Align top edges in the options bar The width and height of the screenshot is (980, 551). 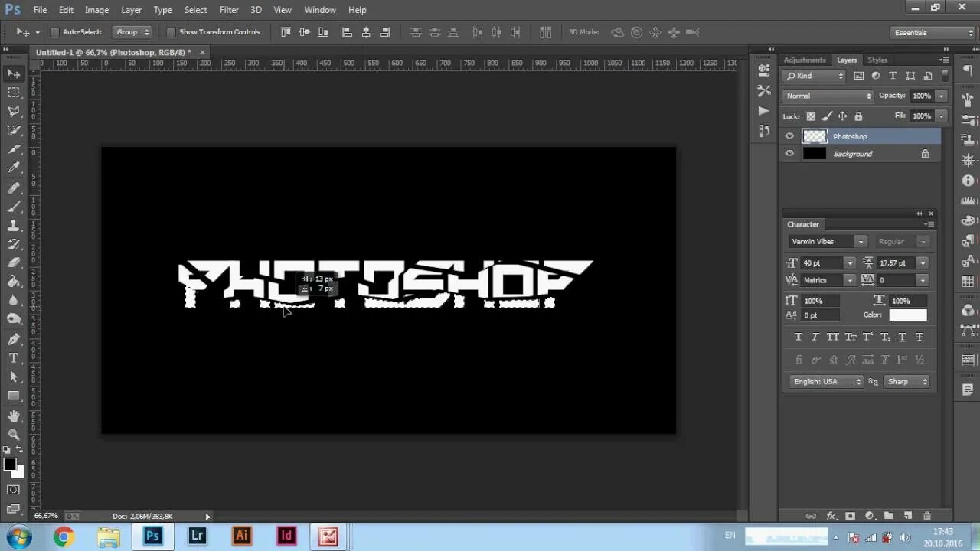(286, 32)
